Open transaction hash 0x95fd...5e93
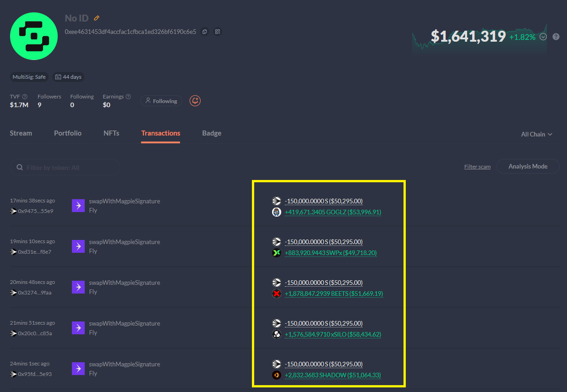The image size is (567, 392). pyautogui.click(x=35, y=374)
